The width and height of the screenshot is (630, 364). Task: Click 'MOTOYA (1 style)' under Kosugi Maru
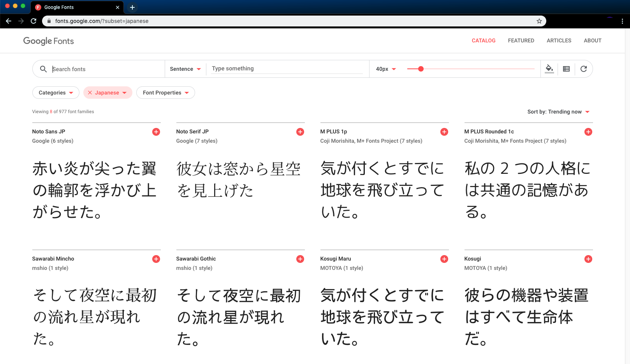coord(341,268)
